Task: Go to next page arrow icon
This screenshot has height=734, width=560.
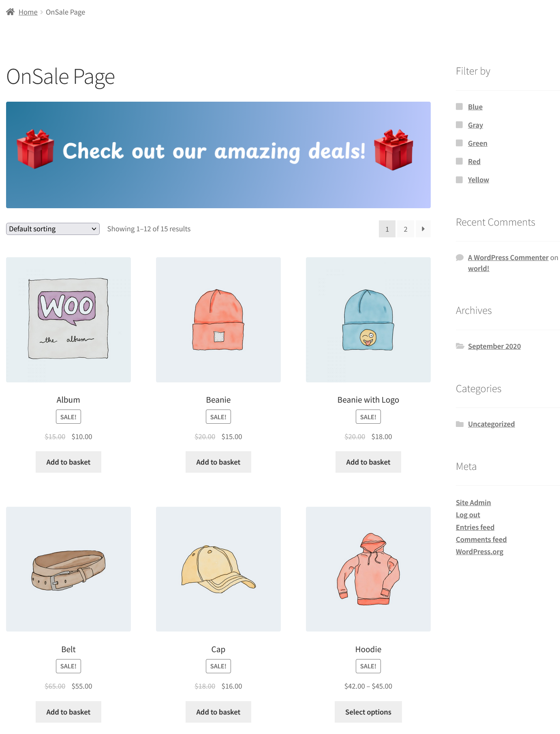Action: pos(423,229)
